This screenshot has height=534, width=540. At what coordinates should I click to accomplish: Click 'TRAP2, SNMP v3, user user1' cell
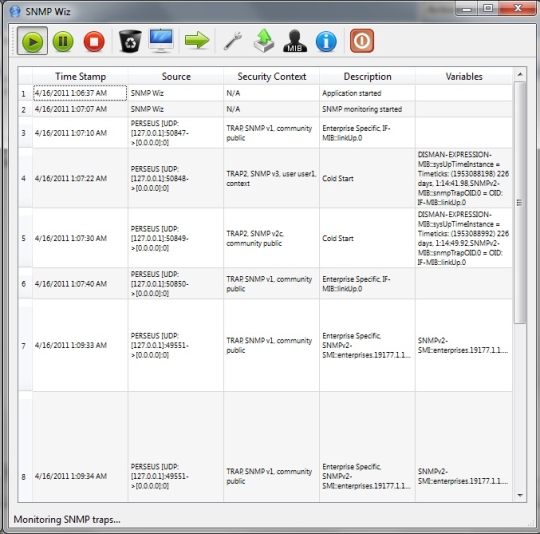click(x=272, y=178)
